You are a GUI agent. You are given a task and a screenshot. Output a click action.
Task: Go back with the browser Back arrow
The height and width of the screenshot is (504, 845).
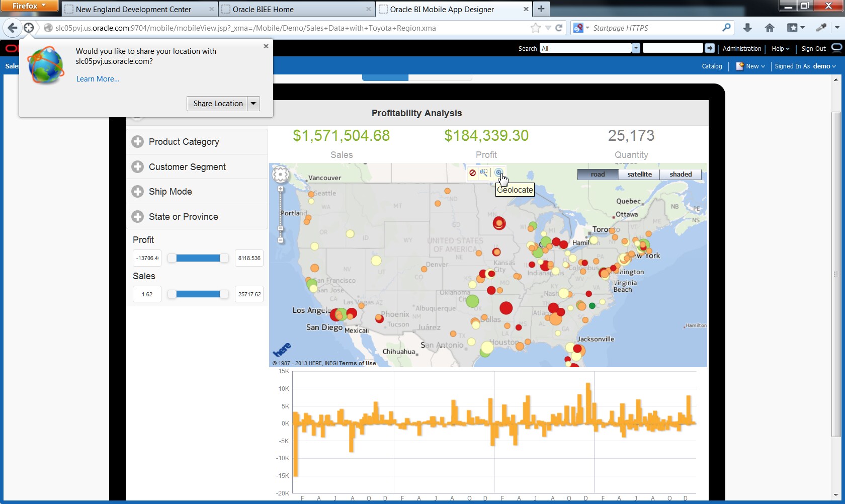click(13, 28)
